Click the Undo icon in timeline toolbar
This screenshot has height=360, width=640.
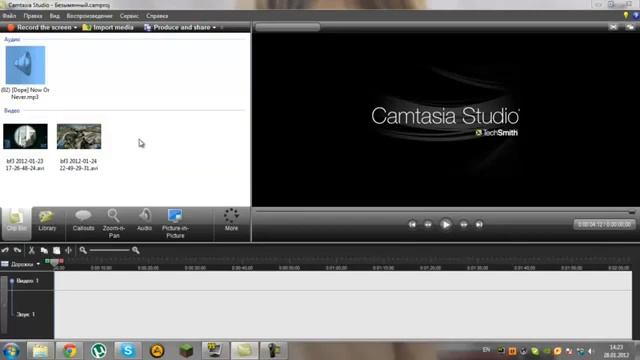pyautogui.click(x=5, y=250)
